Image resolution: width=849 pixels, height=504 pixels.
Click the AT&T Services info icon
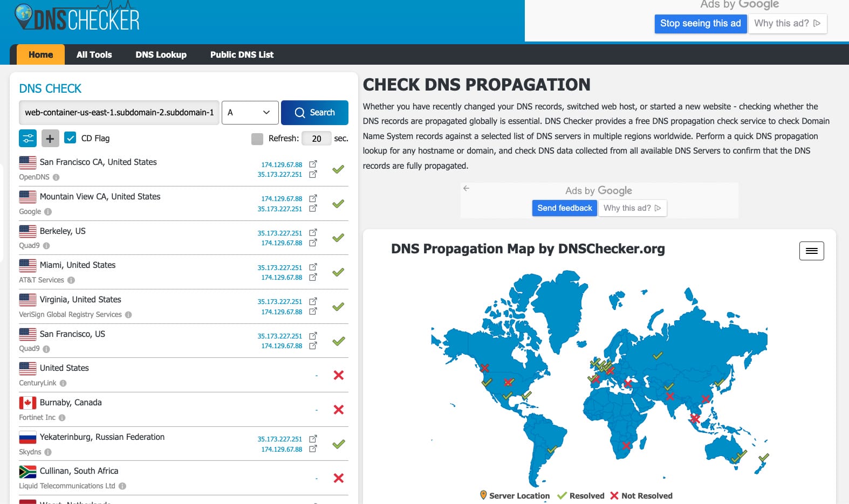point(71,280)
